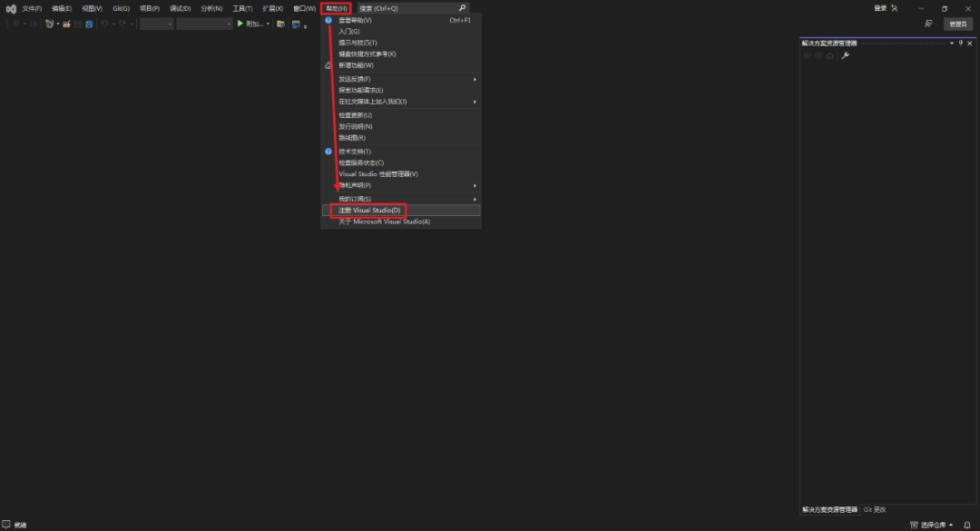
Task: Select 关于 Microsoft Visual Studio(A) item
Action: pos(401,221)
